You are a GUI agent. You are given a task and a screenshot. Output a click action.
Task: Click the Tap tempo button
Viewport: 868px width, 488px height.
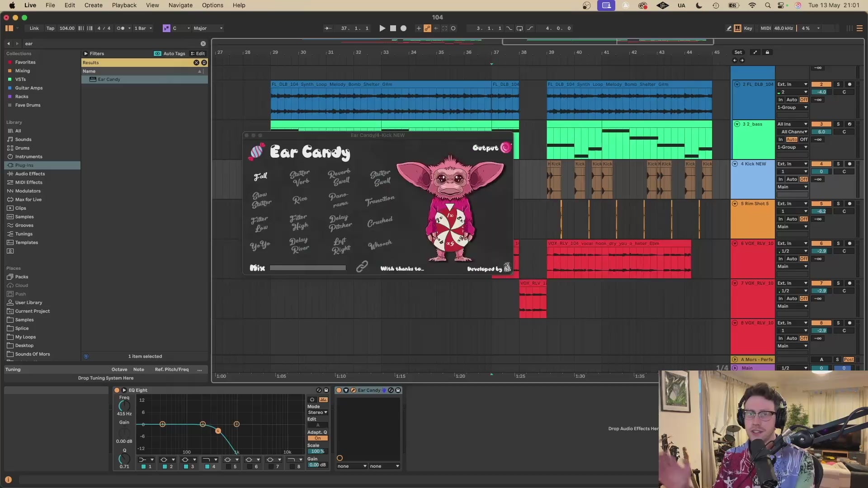click(x=50, y=28)
